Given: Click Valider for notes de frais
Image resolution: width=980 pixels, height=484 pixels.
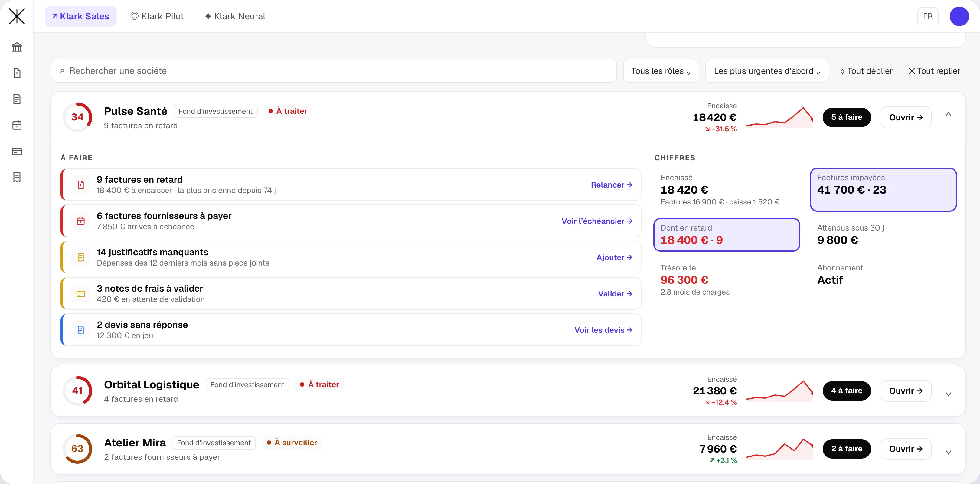Looking at the screenshot, I should pyautogui.click(x=615, y=294).
